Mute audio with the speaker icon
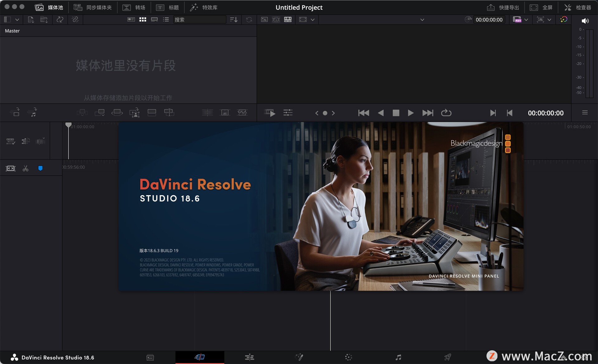 point(585,21)
